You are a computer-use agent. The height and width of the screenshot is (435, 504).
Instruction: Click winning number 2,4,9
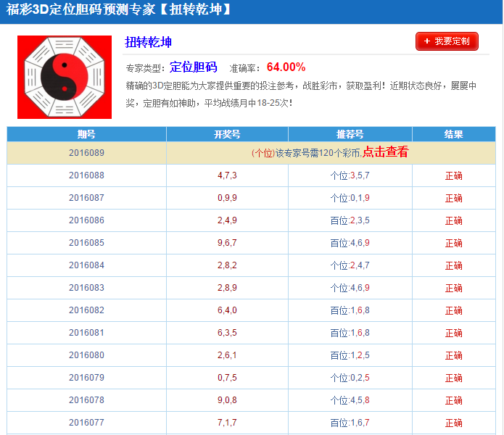(x=227, y=220)
